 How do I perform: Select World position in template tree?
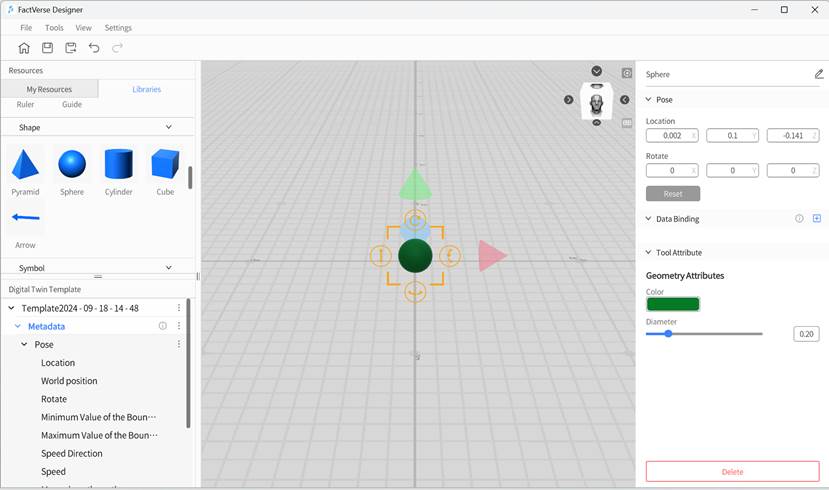(69, 381)
